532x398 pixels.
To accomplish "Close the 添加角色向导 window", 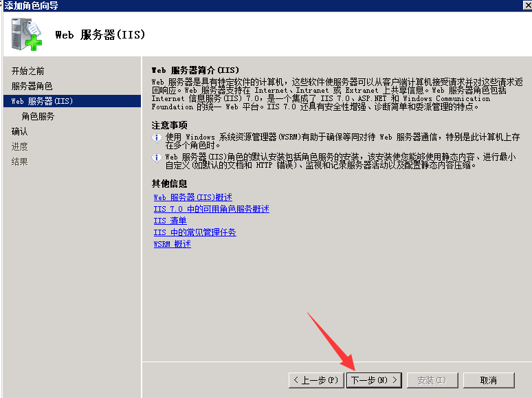I will pos(528,5).
